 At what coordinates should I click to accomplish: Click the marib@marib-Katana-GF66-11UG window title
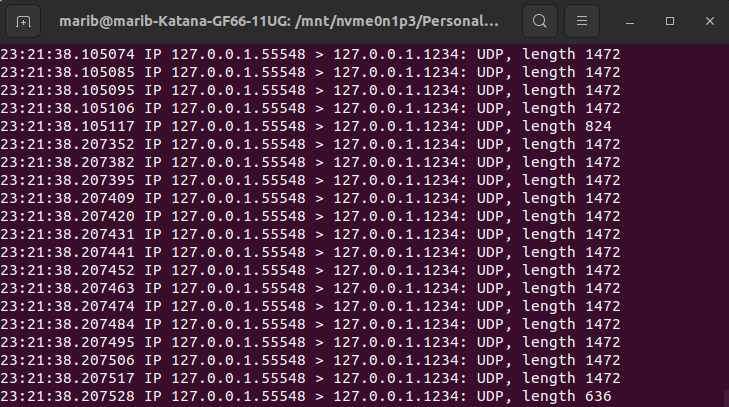pos(278,20)
